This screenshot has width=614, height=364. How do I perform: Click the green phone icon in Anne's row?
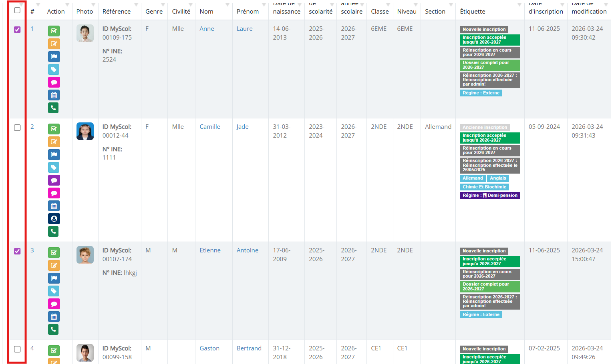tap(54, 108)
